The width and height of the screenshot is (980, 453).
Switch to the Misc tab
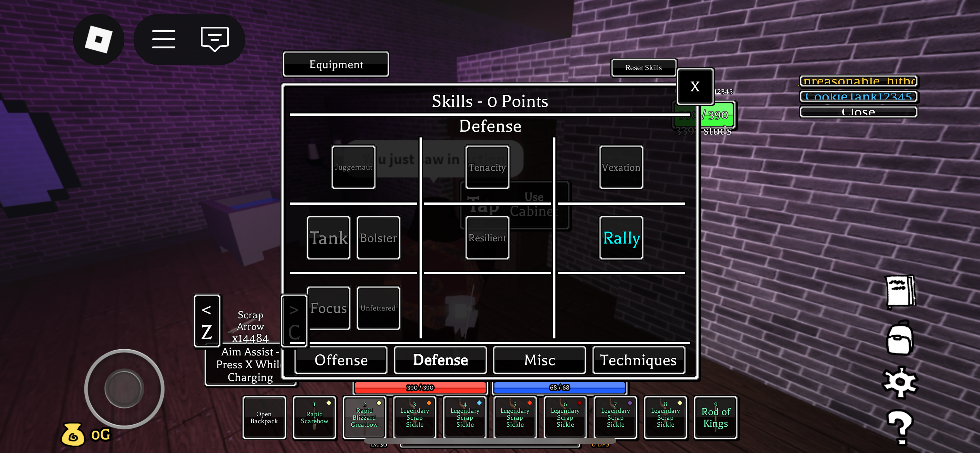point(540,360)
